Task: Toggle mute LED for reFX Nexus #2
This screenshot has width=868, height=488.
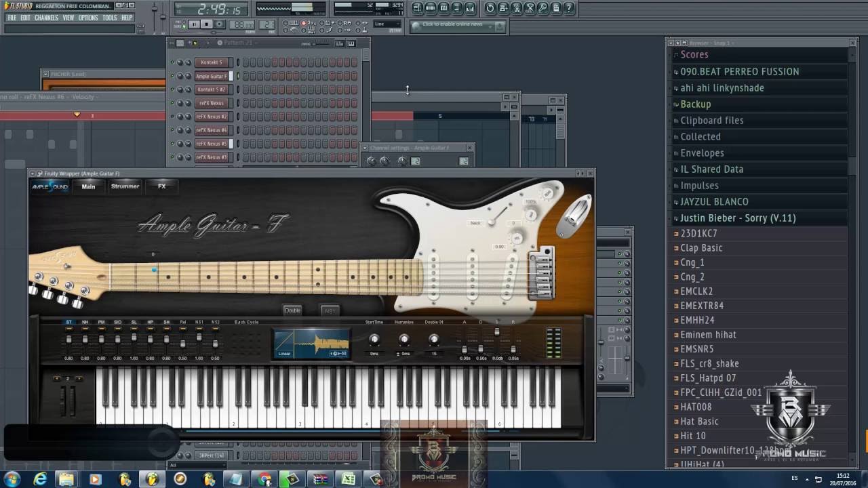Action: click(x=172, y=117)
